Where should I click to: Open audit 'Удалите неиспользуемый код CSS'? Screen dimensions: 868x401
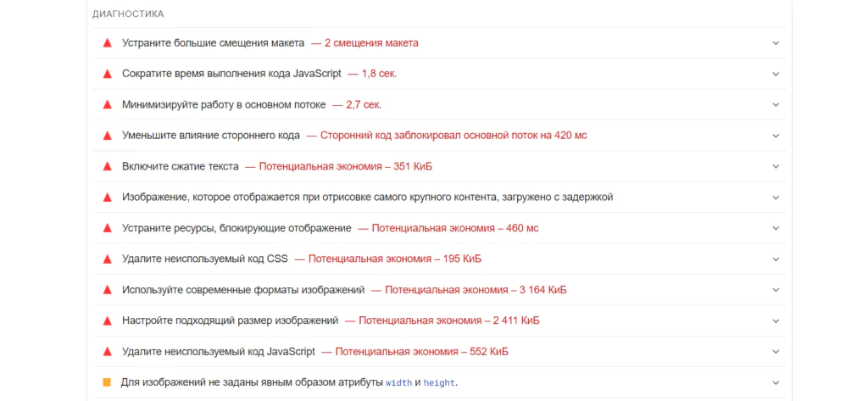[440, 259]
